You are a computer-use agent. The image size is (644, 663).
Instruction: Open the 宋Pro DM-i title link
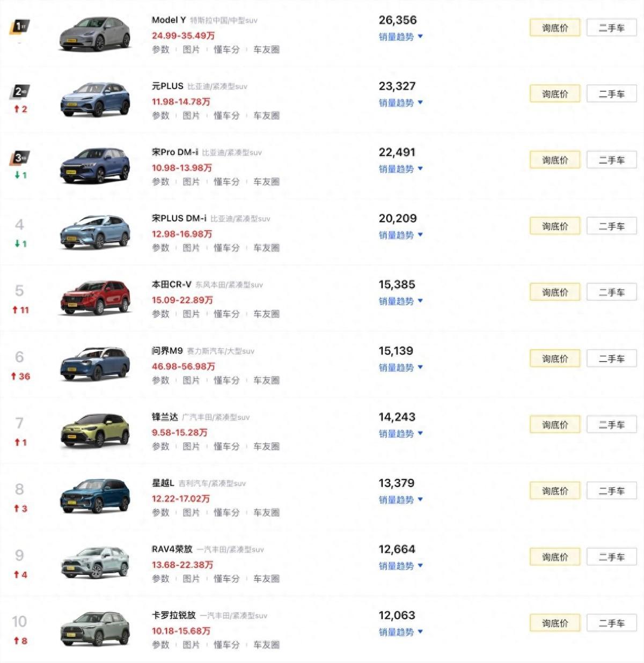[x=175, y=152]
